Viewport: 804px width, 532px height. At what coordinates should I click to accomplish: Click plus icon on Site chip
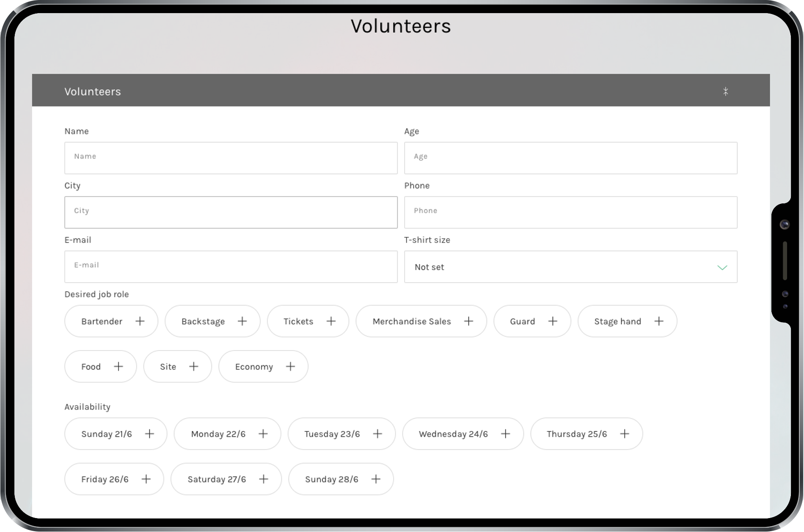[193, 367]
